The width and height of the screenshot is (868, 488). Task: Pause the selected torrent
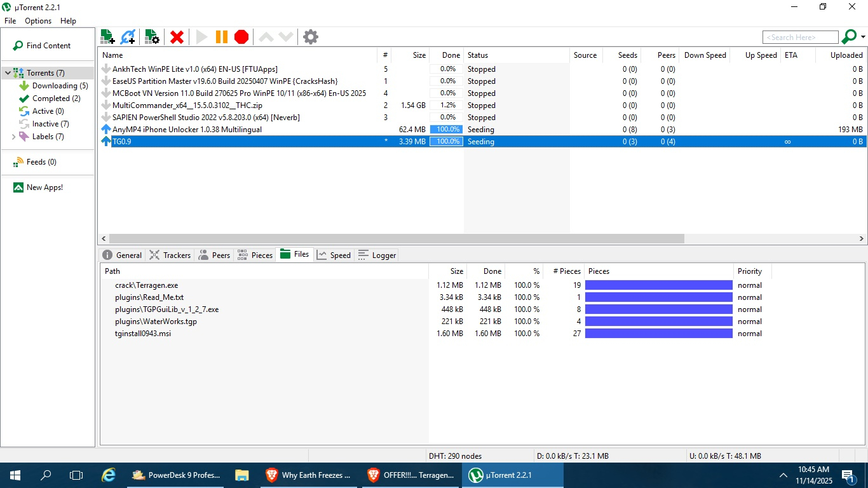point(221,37)
